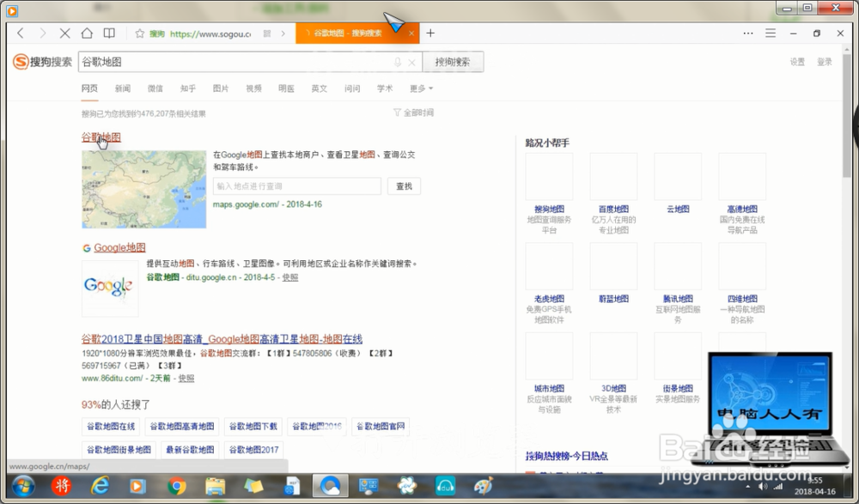The image size is (859, 504).
Task: Switch to the 微信 tab
Action: click(155, 88)
